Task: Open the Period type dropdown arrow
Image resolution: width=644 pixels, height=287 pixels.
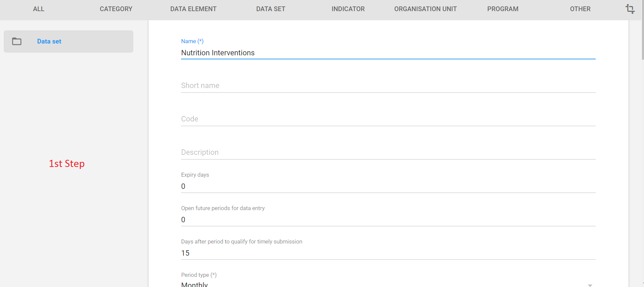Action: [x=590, y=285]
